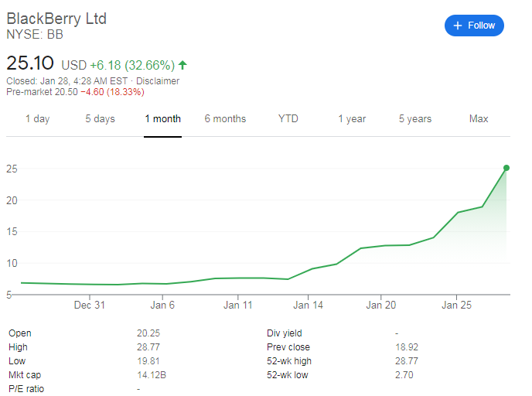Open the 6 months chart tab
This screenshot has height=396, width=532.
point(225,119)
